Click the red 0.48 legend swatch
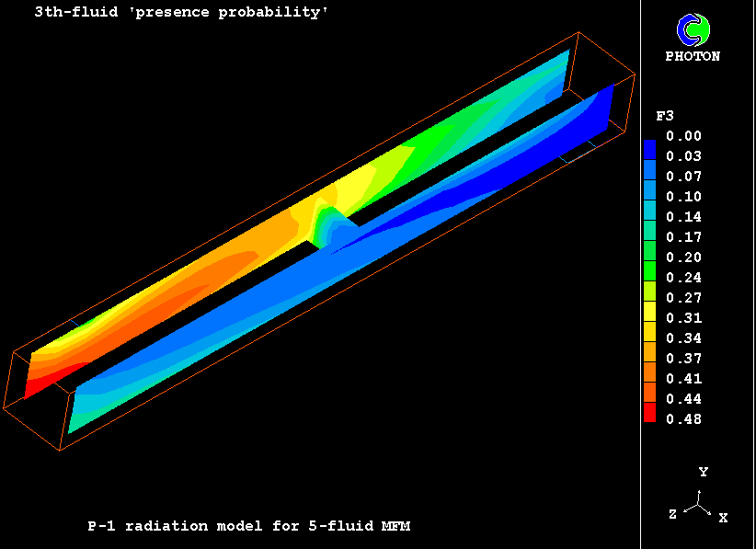This screenshot has width=756, height=549. point(649,417)
